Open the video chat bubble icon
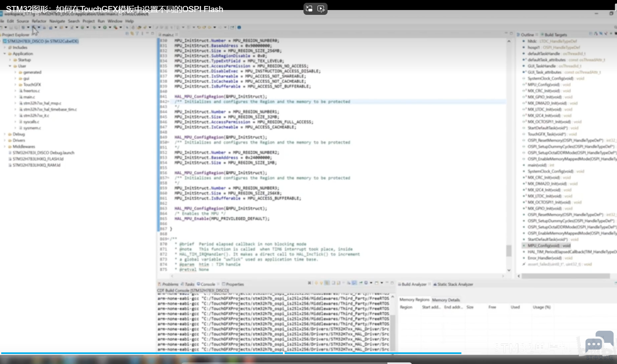The image size is (617, 364). coord(599,342)
